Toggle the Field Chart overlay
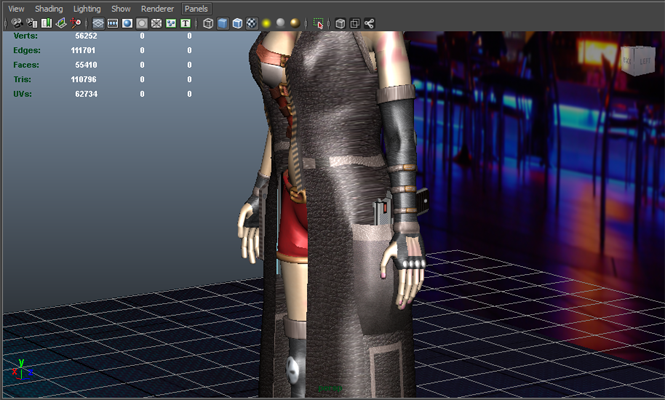The height and width of the screenshot is (400, 665). (x=156, y=23)
